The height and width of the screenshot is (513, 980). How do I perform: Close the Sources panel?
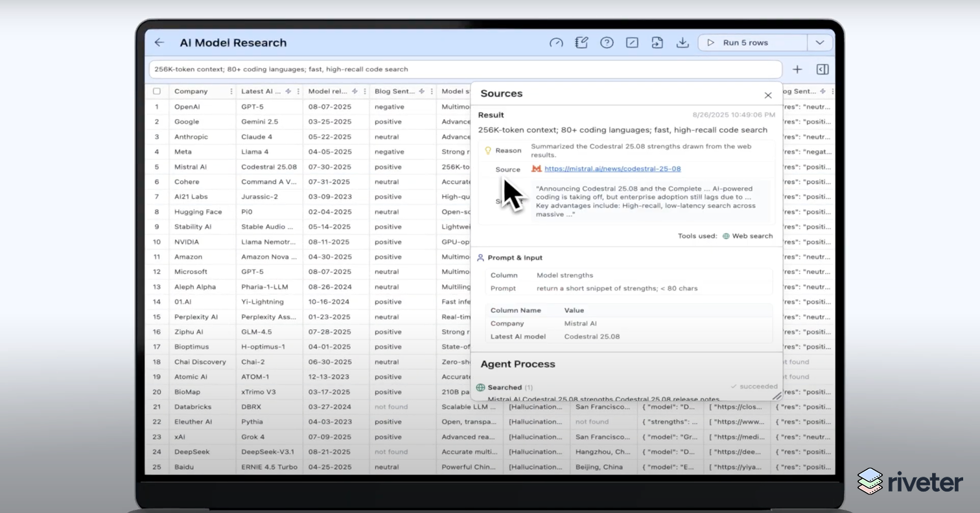[x=768, y=95]
